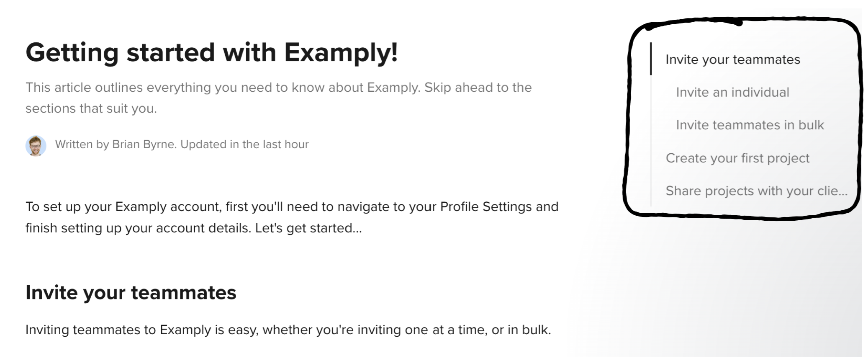Click one at a time, or in bulk text
Viewport: 868px width, 361px height.
(x=478, y=330)
